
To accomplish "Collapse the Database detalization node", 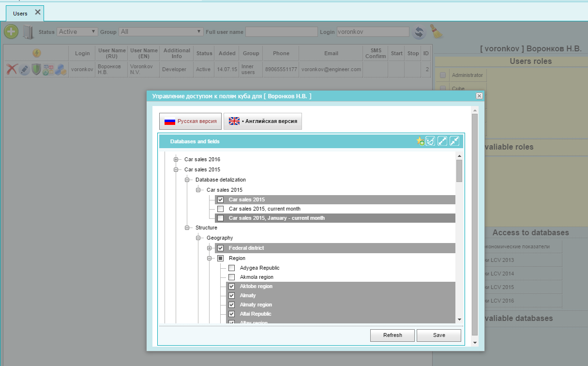I will (x=187, y=180).
